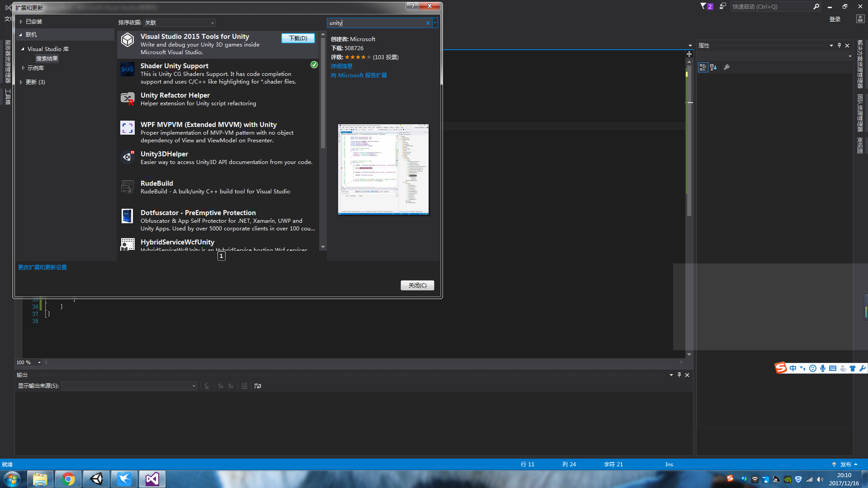The width and height of the screenshot is (868, 488).
Task: Open the 100 % zoom dropdown
Action: [39, 362]
